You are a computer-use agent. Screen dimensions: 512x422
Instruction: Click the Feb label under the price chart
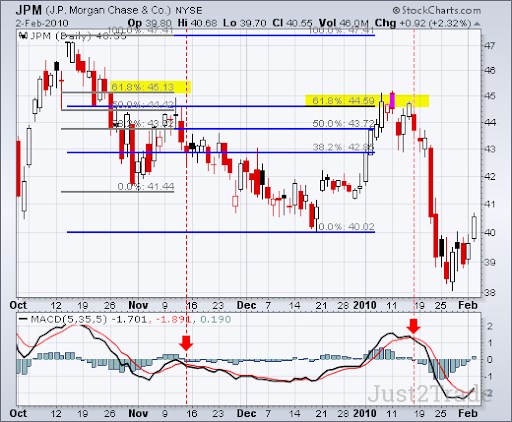(468, 305)
